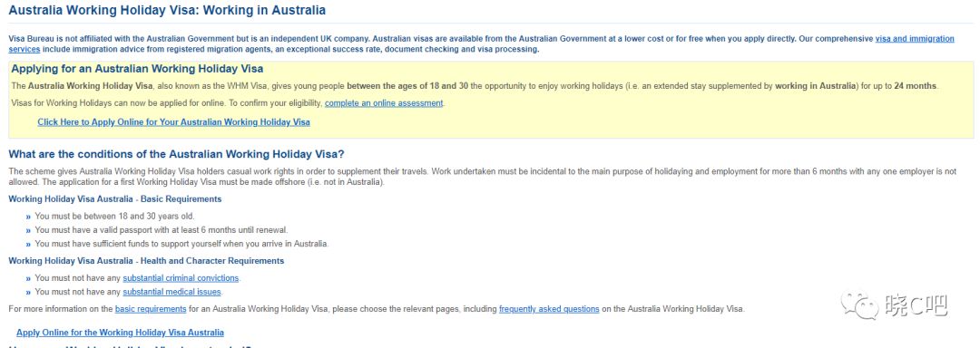Open 'substantial criminal convictions' link
The width and height of the screenshot is (980, 348).
[181, 278]
